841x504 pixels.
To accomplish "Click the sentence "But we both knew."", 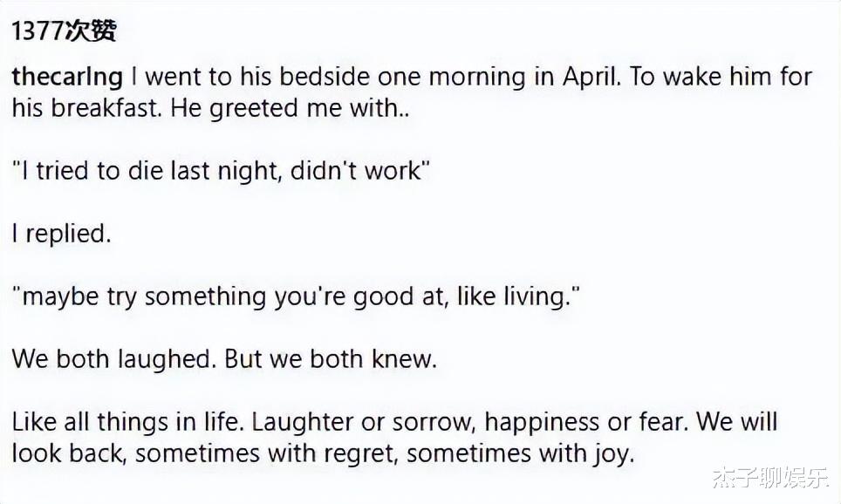I will pos(330,359).
